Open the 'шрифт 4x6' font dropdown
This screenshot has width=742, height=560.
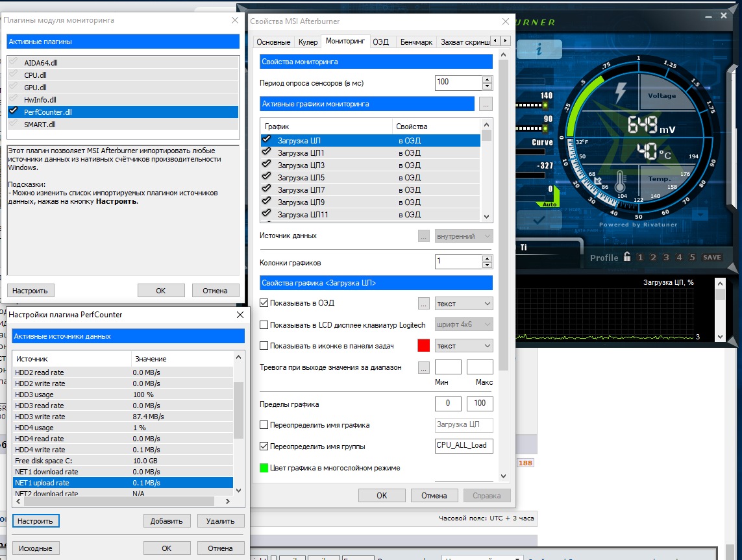point(464,324)
